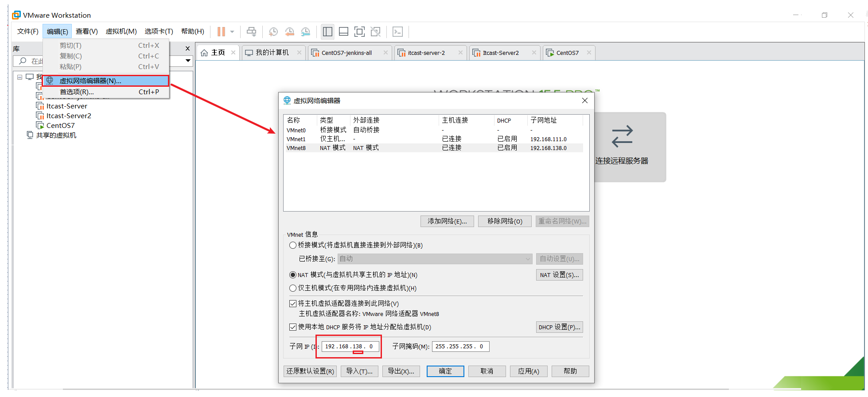Uncheck connect host virtual adapter checkbox
This screenshot has width=868, height=397.
(293, 304)
